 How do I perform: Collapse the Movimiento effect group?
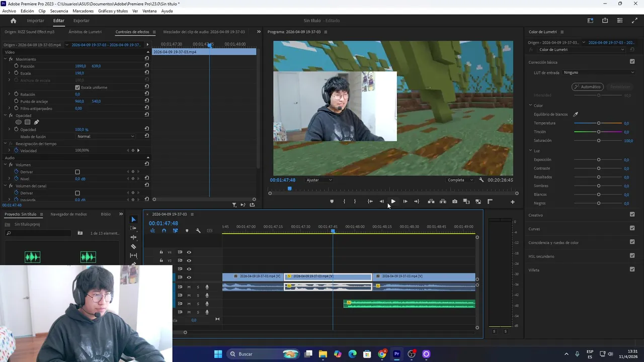pos(5,59)
